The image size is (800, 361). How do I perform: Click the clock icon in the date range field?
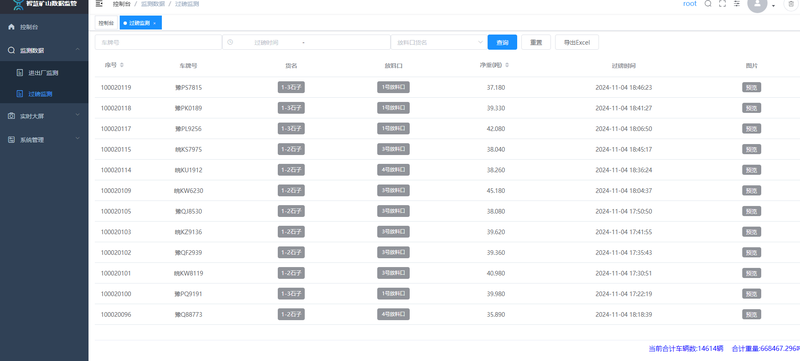[230, 42]
